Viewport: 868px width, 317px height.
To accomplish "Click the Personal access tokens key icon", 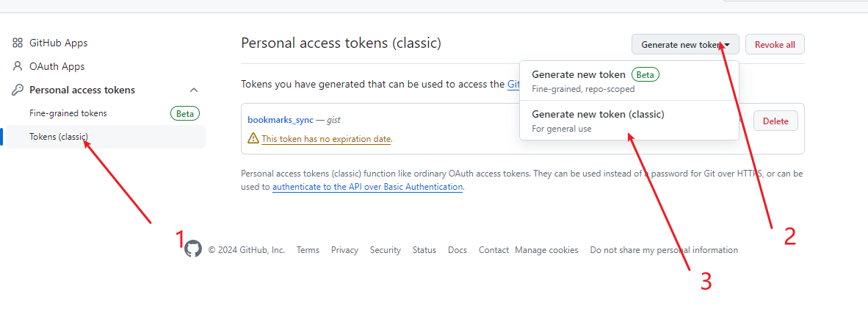I will [x=18, y=90].
